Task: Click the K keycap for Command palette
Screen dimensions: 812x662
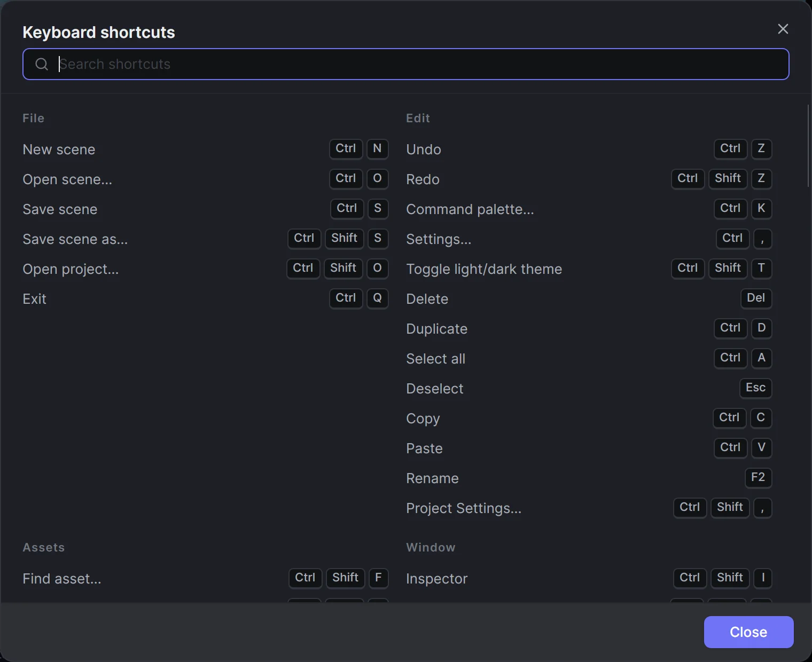Action: 761,208
